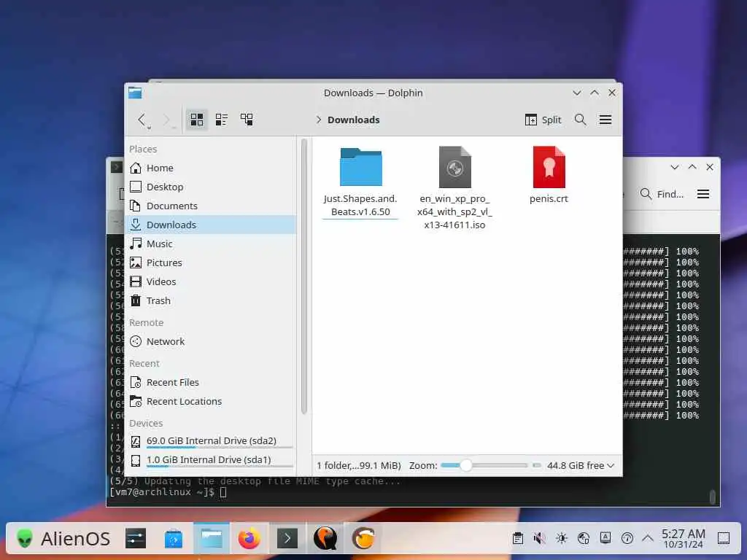Switch to Details tree view mode

pyautogui.click(x=247, y=120)
